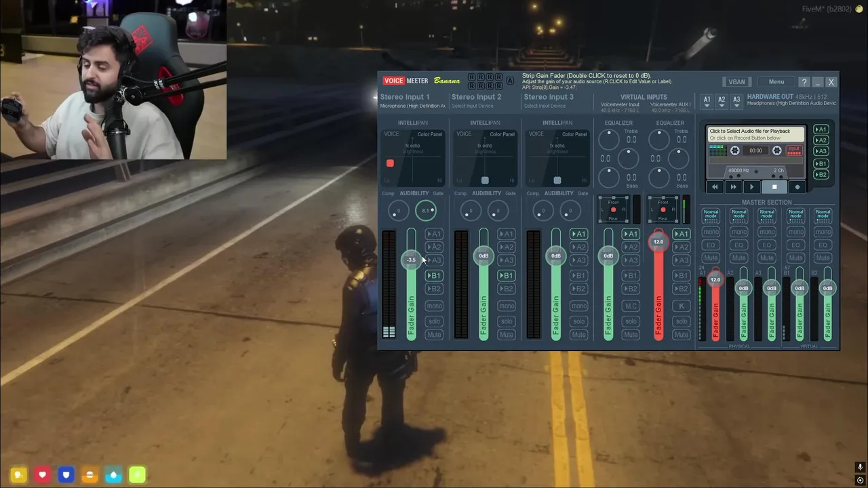This screenshot has height=488, width=868.
Task: Click the yellow reaction icon at bottom left
Action: pos(18,475)
